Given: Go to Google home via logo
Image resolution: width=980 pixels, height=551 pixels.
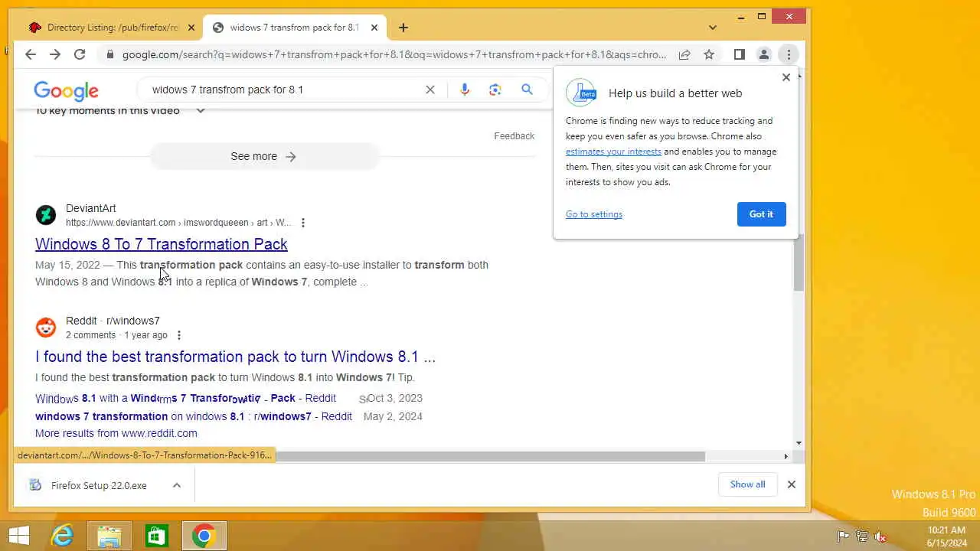Looking at the screenshot, I should pos(66,91).
